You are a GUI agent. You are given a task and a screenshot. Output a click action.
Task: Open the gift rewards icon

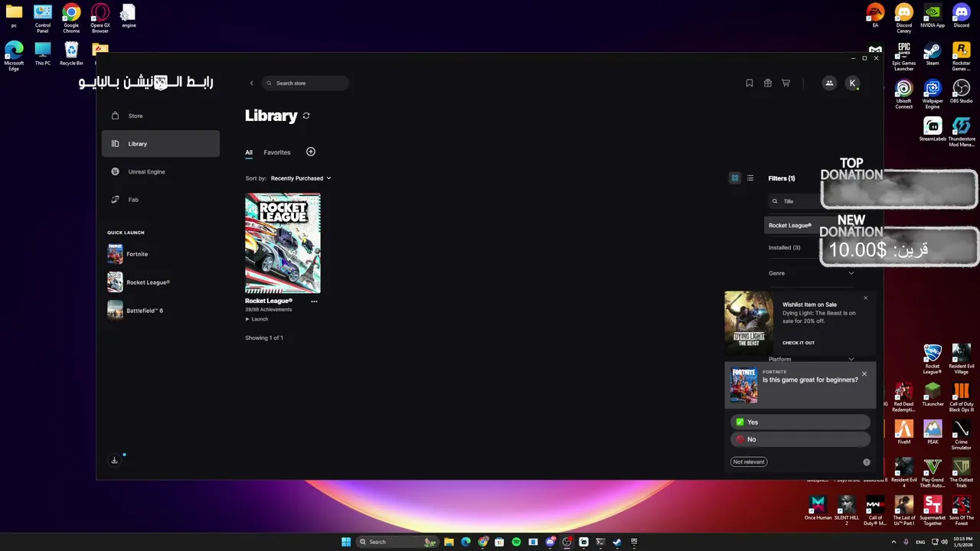pos(768,83)
